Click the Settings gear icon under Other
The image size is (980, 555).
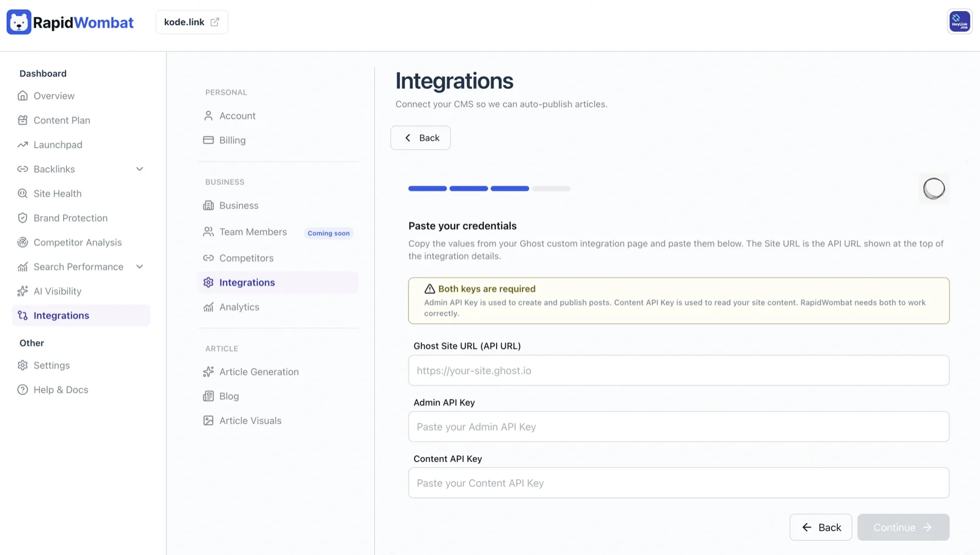[x=23, y=365]
